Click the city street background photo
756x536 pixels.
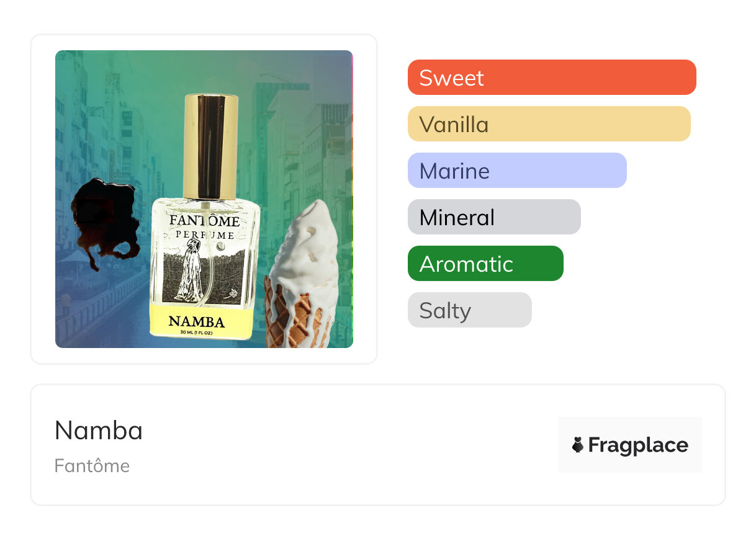point(204,199)
